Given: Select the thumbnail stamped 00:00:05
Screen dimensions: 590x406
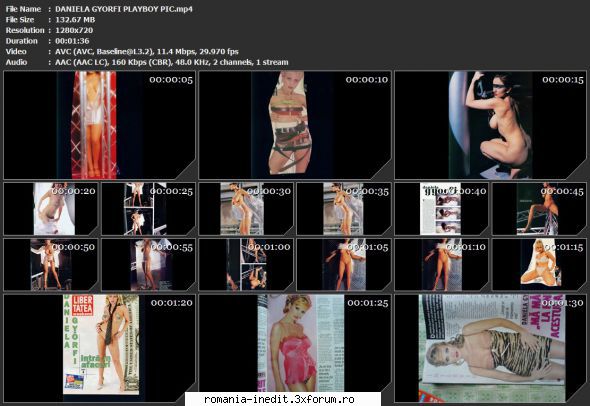Looking at the screenshot, I should (x=100, y=125).
